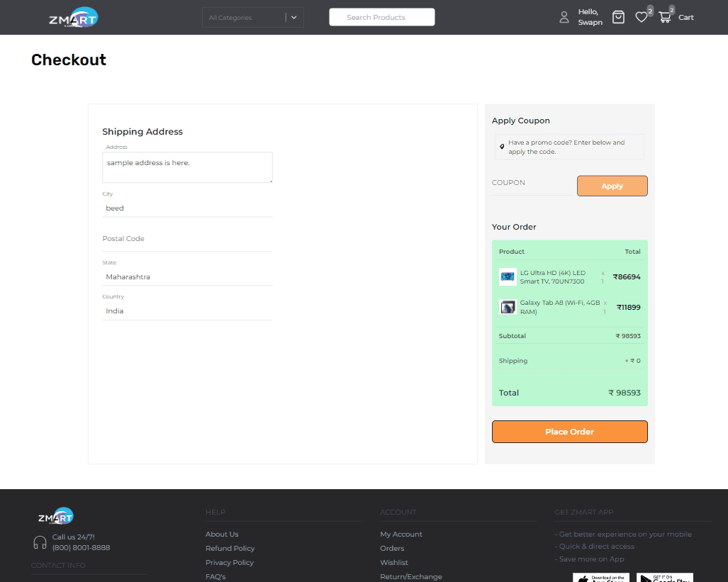Click the ZMART logo in header
Viewport: 728px width, 582px height.
coord(73,18)
